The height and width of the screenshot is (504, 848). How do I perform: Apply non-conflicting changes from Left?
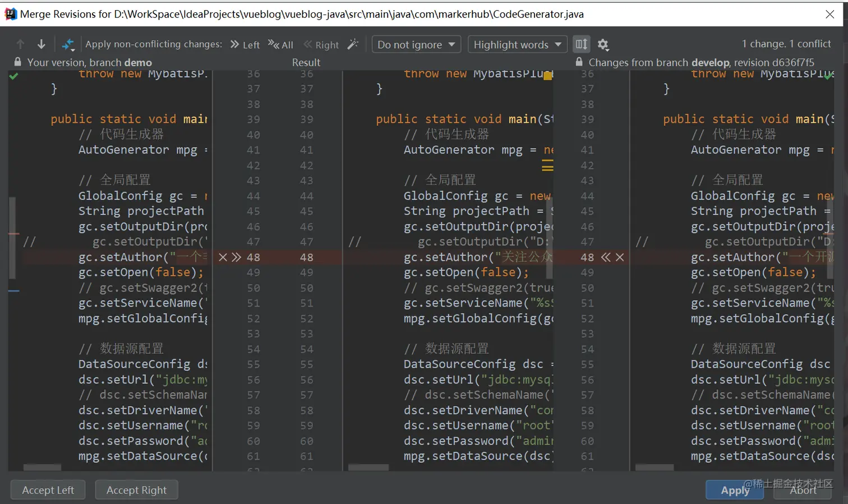pyautogui.click(x=245, y=45)
